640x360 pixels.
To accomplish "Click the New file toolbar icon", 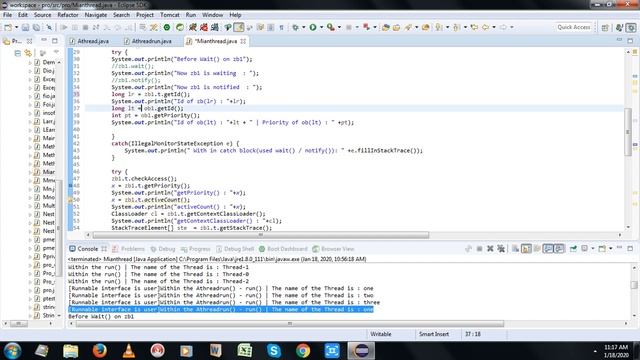I will point(8,27).
